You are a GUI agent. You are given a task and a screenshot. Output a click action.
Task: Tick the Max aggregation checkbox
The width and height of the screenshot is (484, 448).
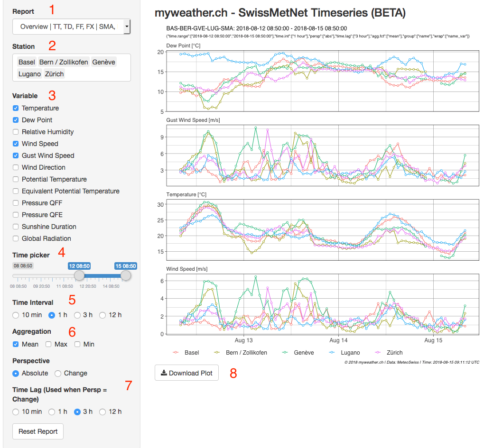(48, 344)
